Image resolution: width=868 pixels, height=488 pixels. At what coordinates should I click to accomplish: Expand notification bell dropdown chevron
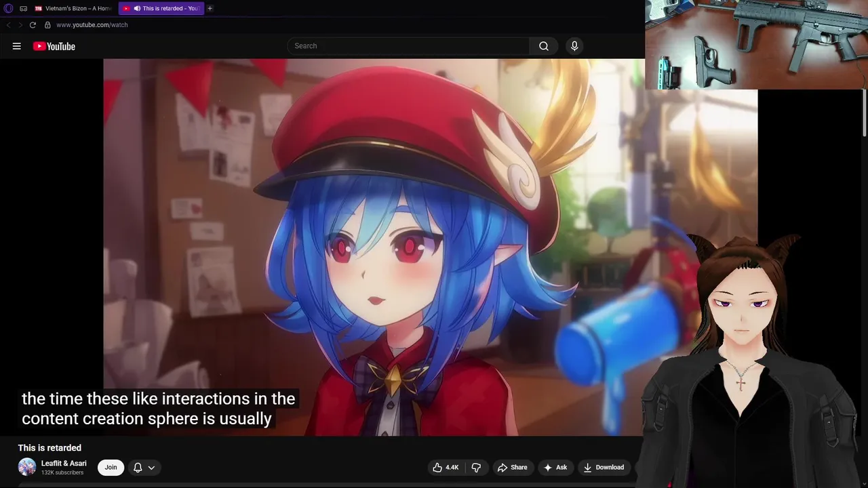click(151, 468)
